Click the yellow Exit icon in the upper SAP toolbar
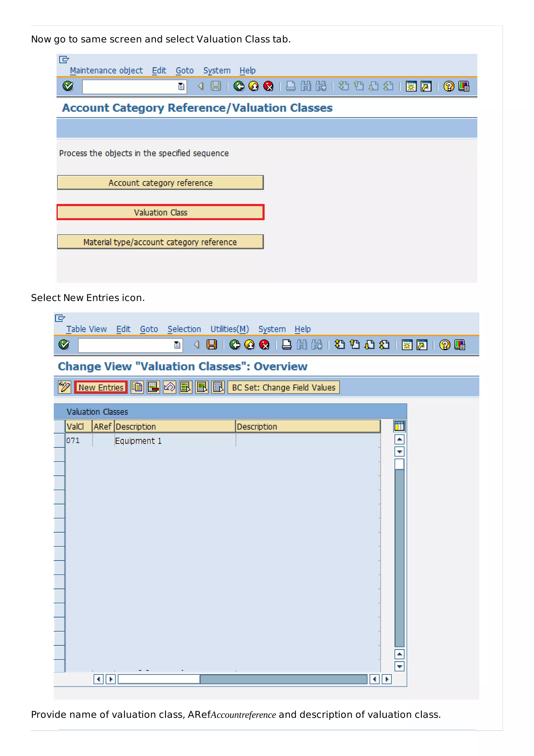534x756 pixels. click(254, 86)
